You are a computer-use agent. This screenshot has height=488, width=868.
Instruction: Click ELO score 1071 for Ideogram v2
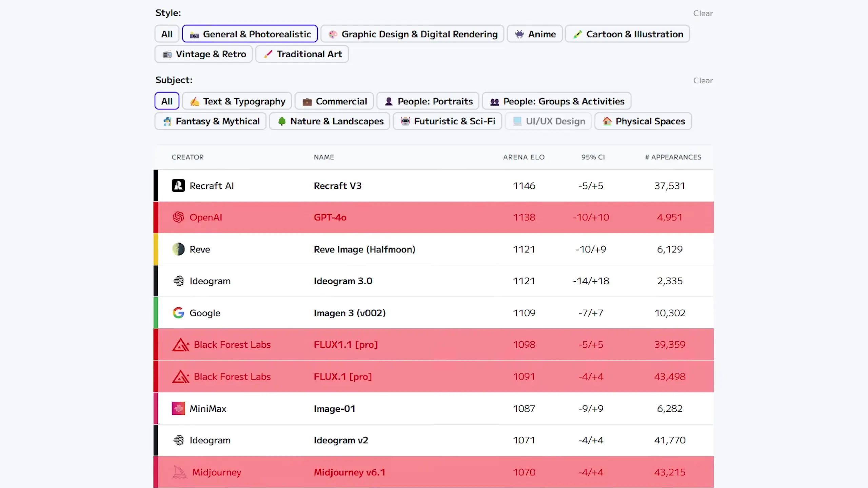[524, 440]
